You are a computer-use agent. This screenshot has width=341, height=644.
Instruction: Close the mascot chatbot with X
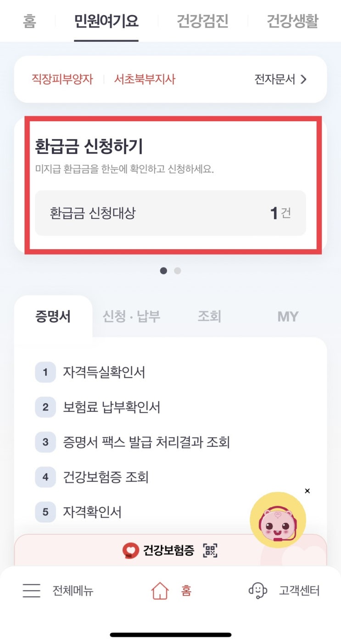307,491
